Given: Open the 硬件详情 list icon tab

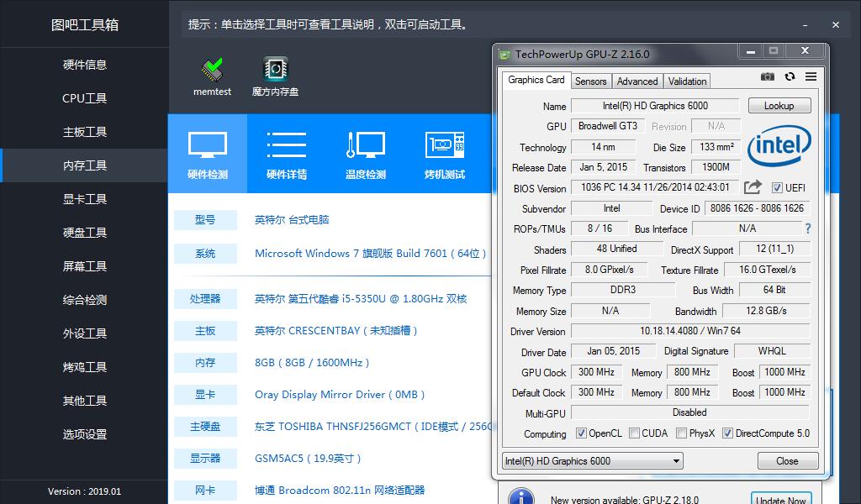Looking at the screenshot, I should coord(287,154).
